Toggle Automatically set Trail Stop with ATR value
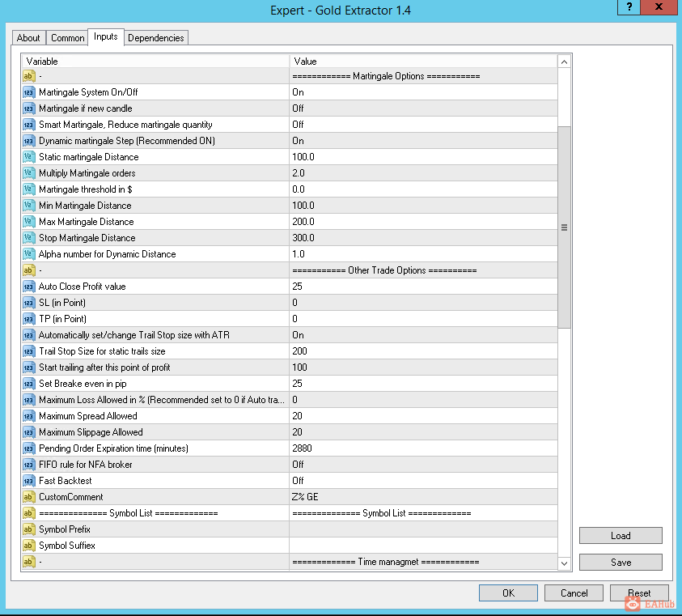 tap(423, 335)
